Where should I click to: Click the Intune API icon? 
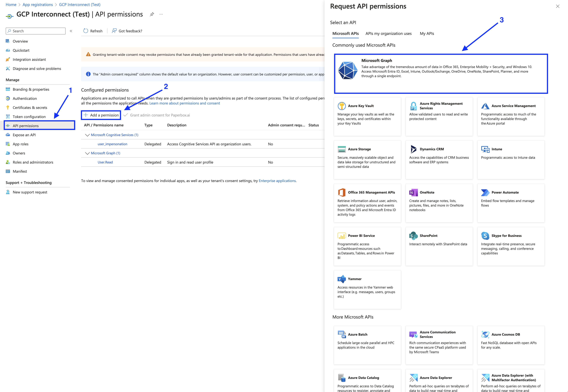[485, 149]
